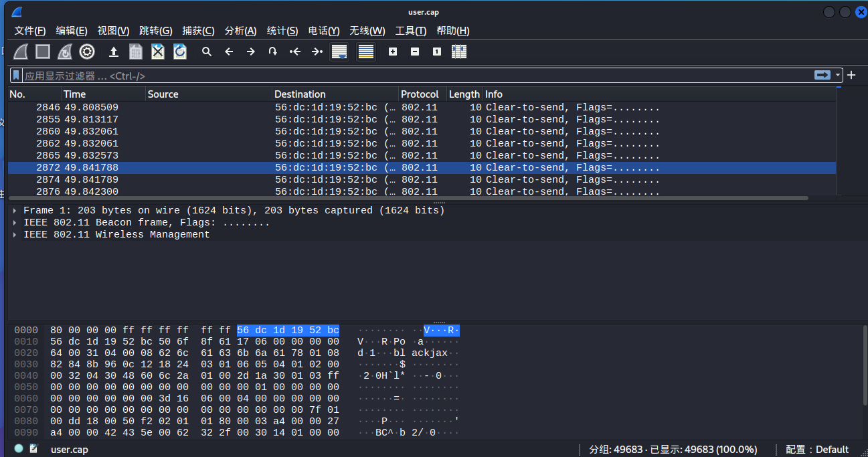The height and width of the screenshot is (457, 868).
Task: Open the 跳转(G) menu
Action: 156,31
